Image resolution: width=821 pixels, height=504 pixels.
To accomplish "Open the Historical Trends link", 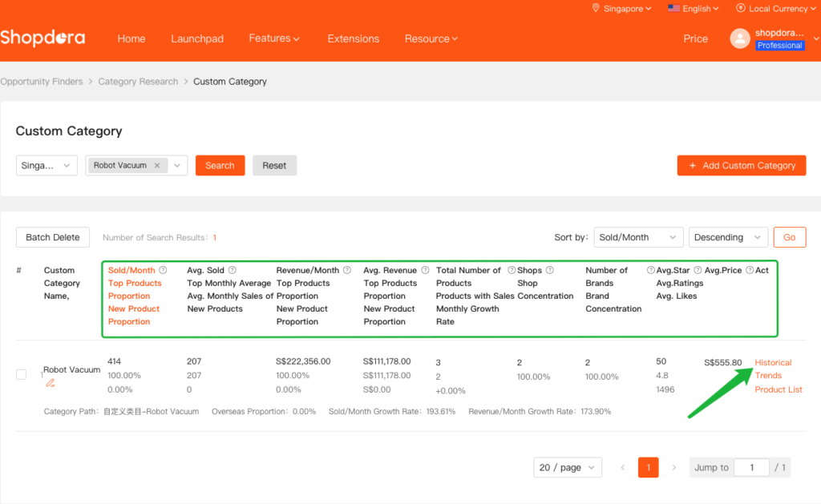I will pos(772,369).
